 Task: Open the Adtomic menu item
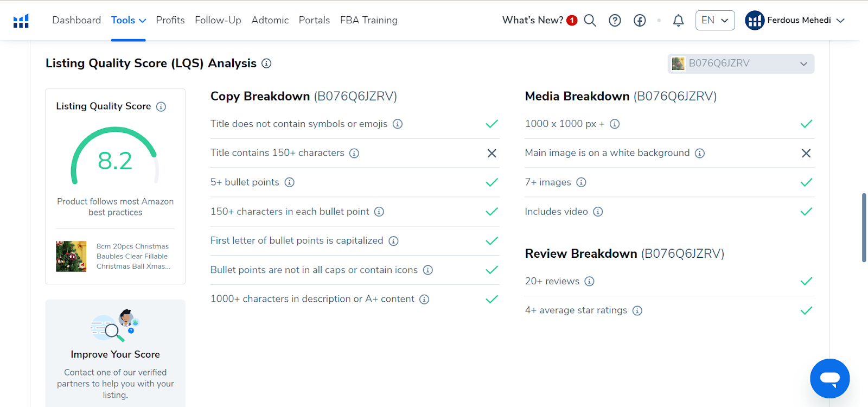pos(270,21)
